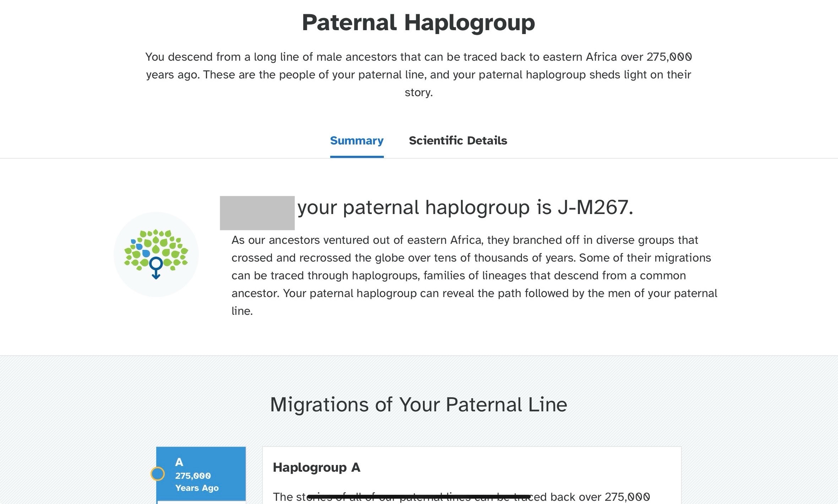Switch to the Summary tab
The height and width of the screenshot is (504, 838).
tap(357, 141)
